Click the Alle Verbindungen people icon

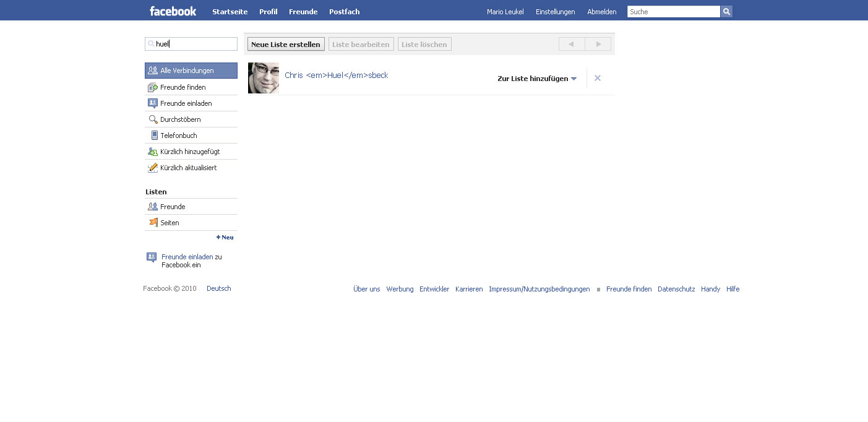153,71
